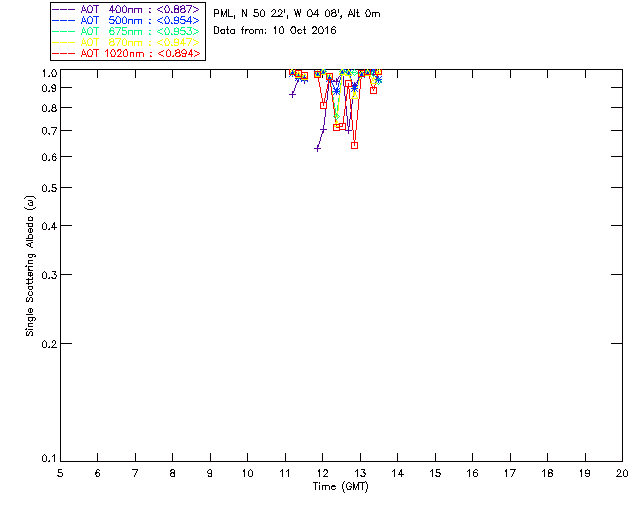640x512 pixels.
Task: Click the AOT 400nm legend entry
Action: click(x=126, y=9)
